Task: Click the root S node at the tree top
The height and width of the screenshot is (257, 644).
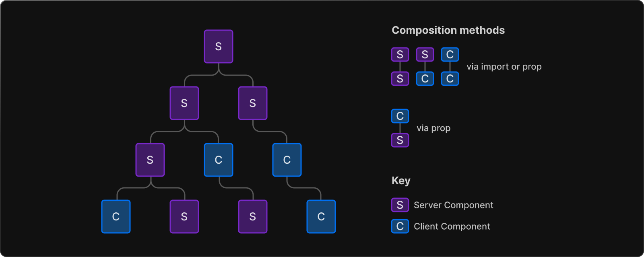Action: pos(219,46)
